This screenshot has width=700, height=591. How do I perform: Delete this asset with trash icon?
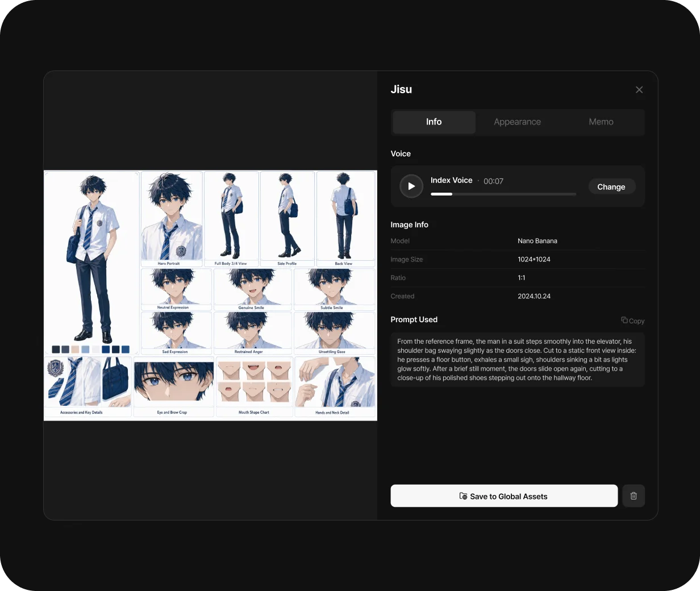coord(634,496)
